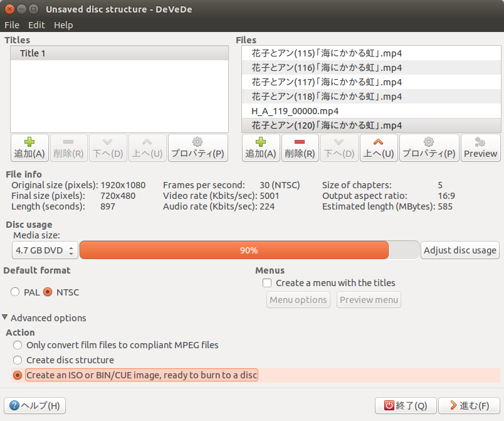Select Title 1 in the Titles list
Viewport: 504px width, 421px height.
point(119,53)
